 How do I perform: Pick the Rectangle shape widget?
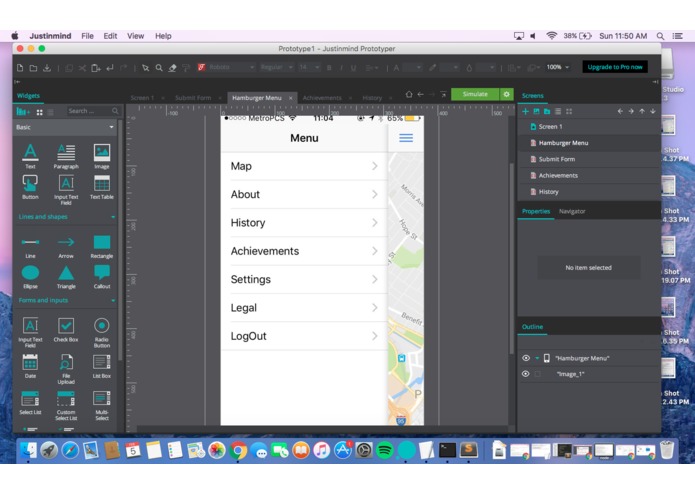tap(102, 246)
